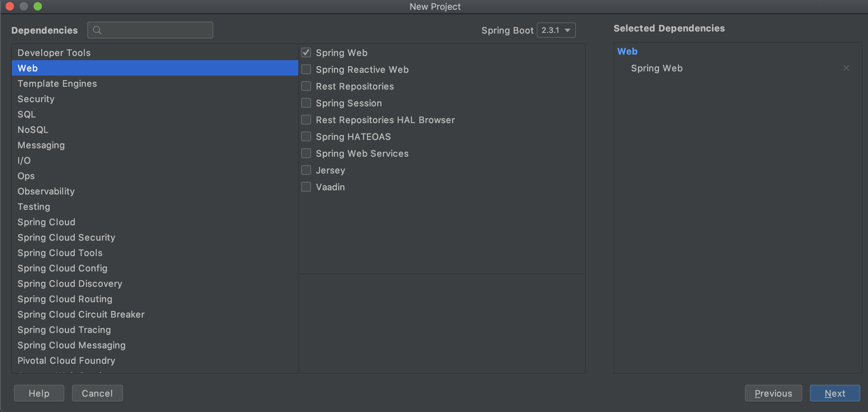868x412 pixels.
Task: Choose the I/O category
Action: 155,160
